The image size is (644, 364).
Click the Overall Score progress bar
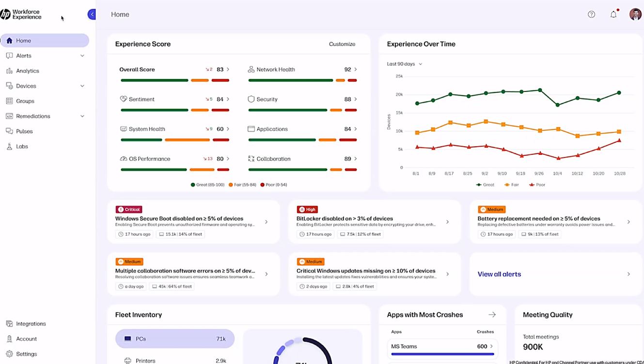pyautogui.click(x=175, y=80)
